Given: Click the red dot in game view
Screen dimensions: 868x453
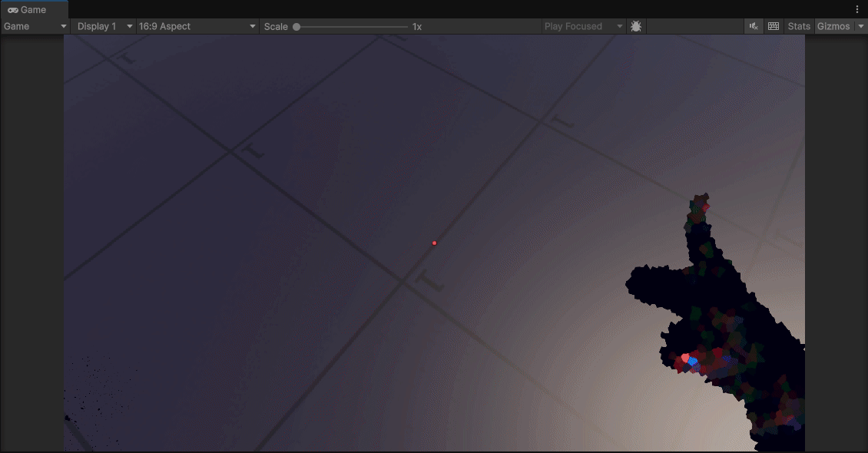Looking at the screenshot, I should [x=434, y=243].
